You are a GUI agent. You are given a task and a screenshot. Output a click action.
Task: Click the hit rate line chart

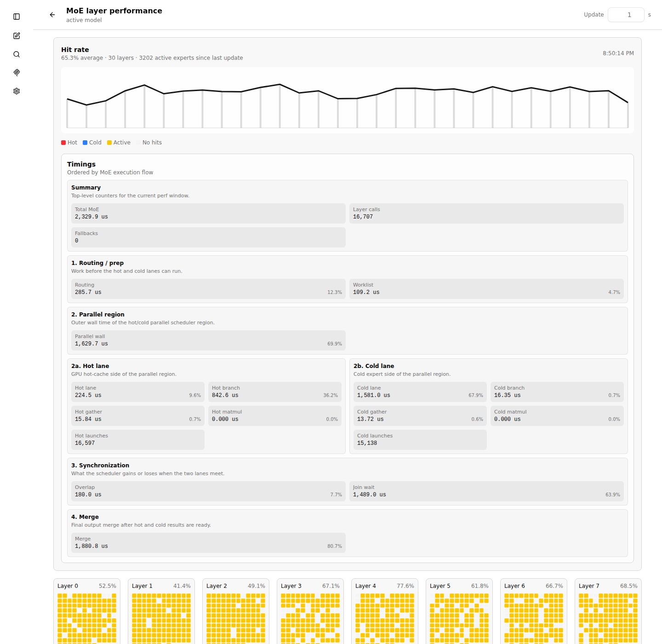(x=348, y=100)
